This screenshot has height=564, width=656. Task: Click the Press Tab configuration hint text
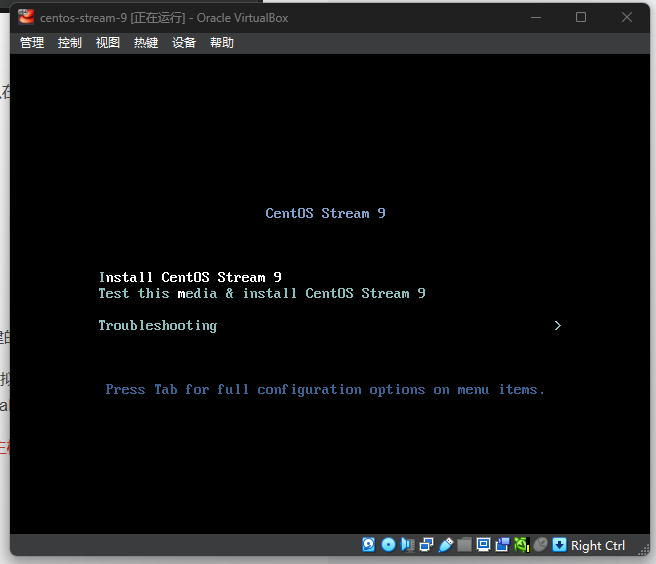(x=325, y=390)
